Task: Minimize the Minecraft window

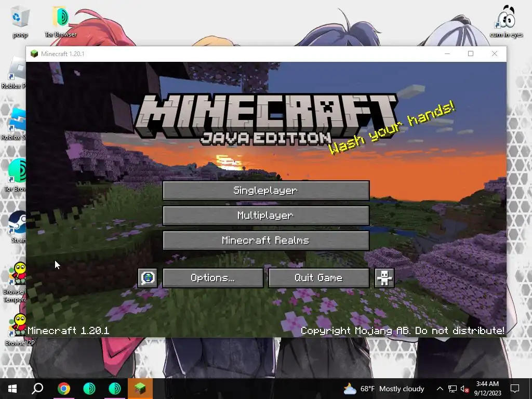Action: pos(447,54)
